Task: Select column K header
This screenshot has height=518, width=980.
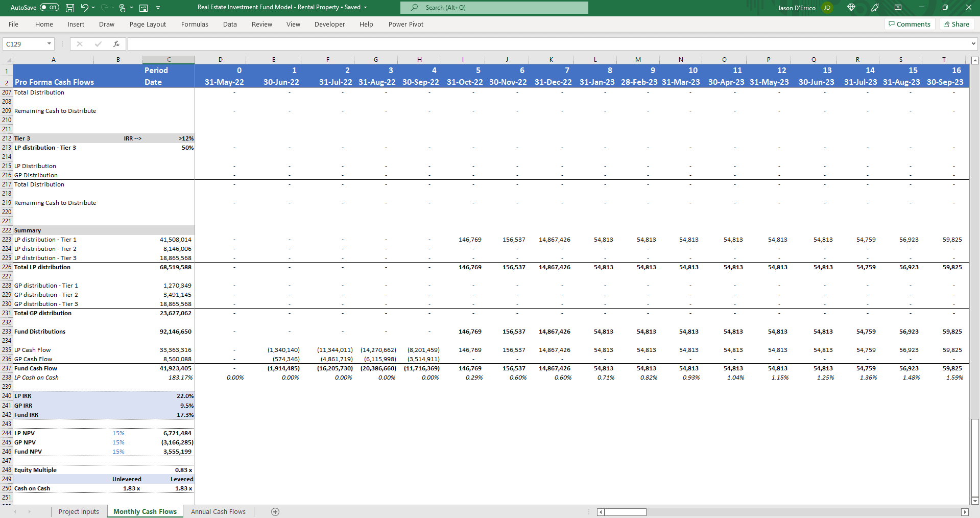Action: point(551,60)
